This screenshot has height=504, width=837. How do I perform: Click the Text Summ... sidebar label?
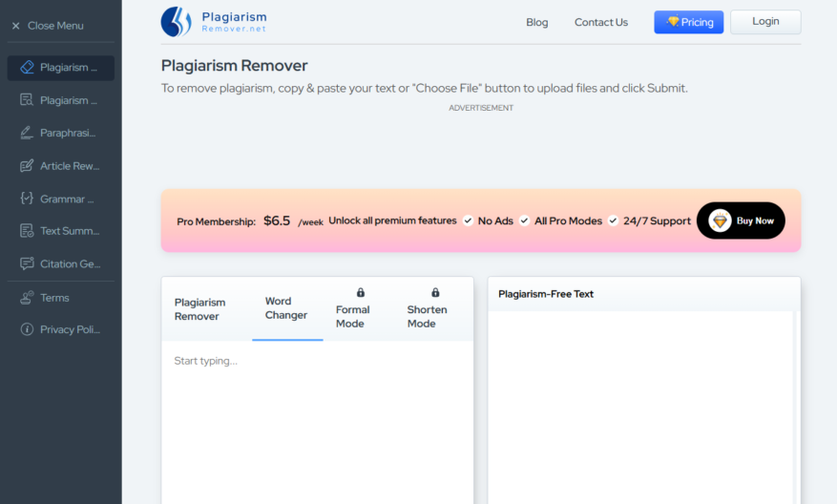click(x=70, y=231)
